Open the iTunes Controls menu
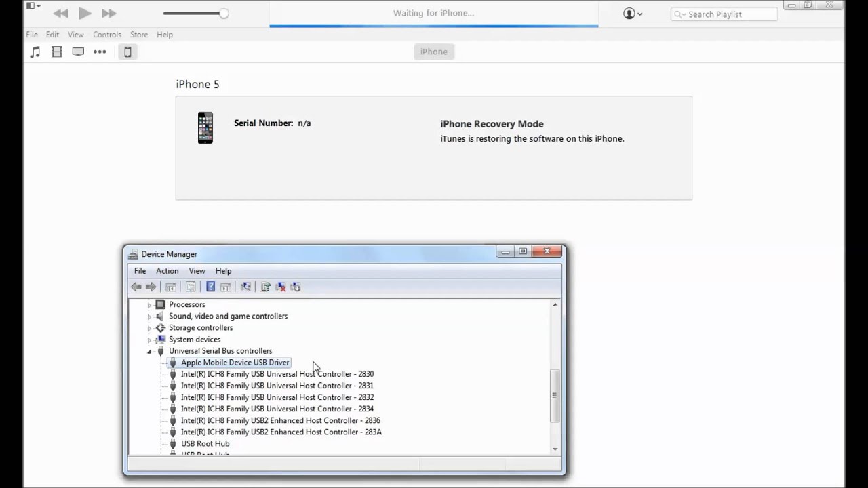This screenshot has height=488, width=868. click(x=107, y=35)
